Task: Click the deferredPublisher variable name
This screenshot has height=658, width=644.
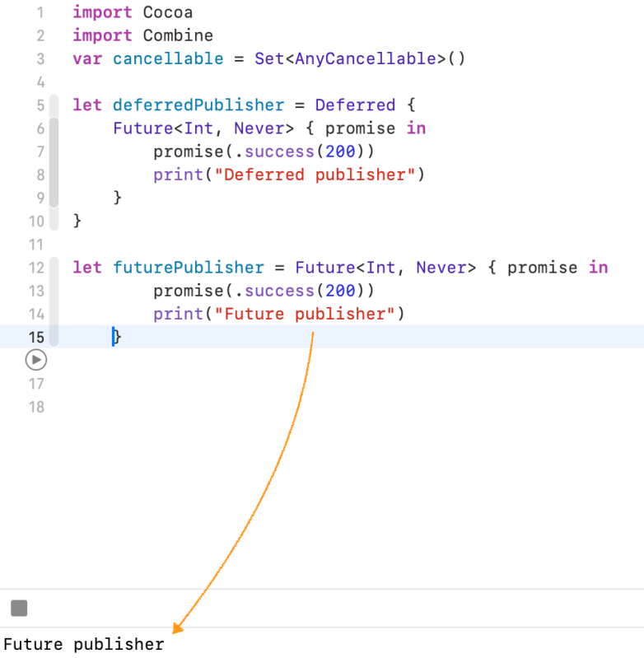Action: pyautogui.click(x=198, y=105)
